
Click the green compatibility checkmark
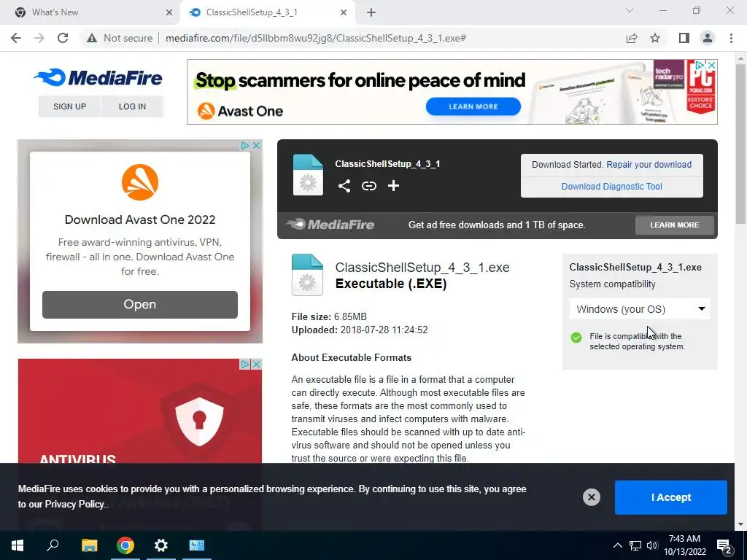coord(576,338)
